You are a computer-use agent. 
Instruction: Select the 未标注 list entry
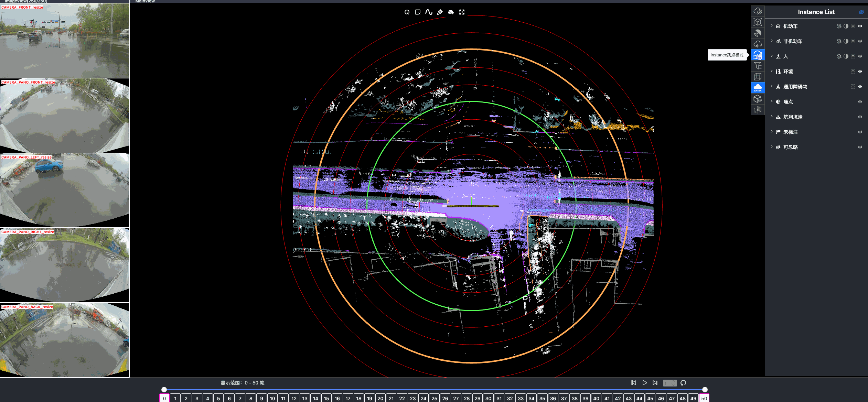(790, 132)
